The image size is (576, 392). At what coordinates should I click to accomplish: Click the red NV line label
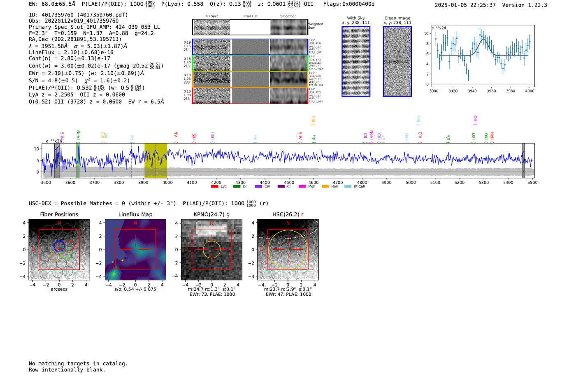[176, 135]
